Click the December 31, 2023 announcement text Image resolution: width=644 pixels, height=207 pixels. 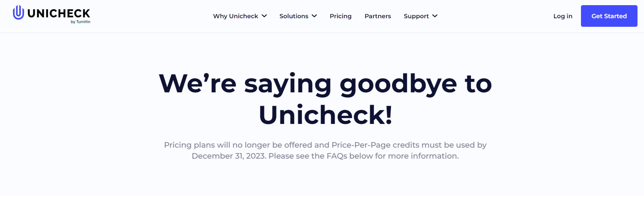point(325,150)
